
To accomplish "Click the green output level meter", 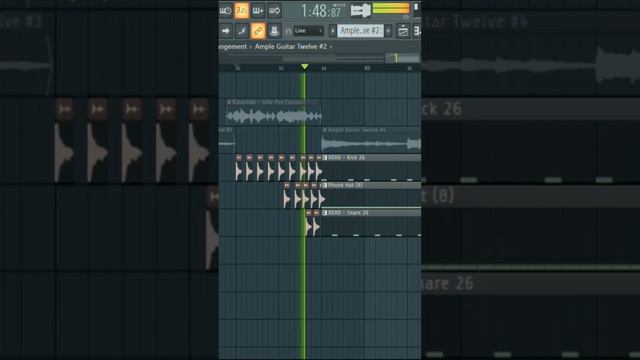I will [x=391, y=8].
